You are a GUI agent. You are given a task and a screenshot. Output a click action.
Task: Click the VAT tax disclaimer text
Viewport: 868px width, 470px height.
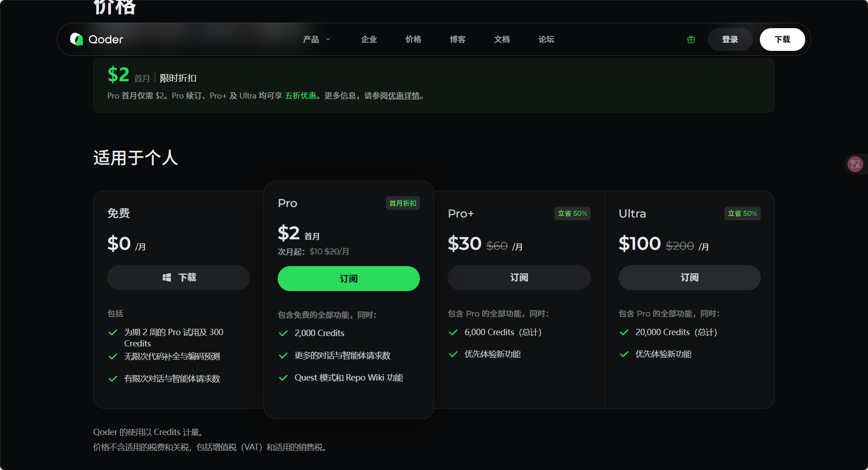(210, 447)
